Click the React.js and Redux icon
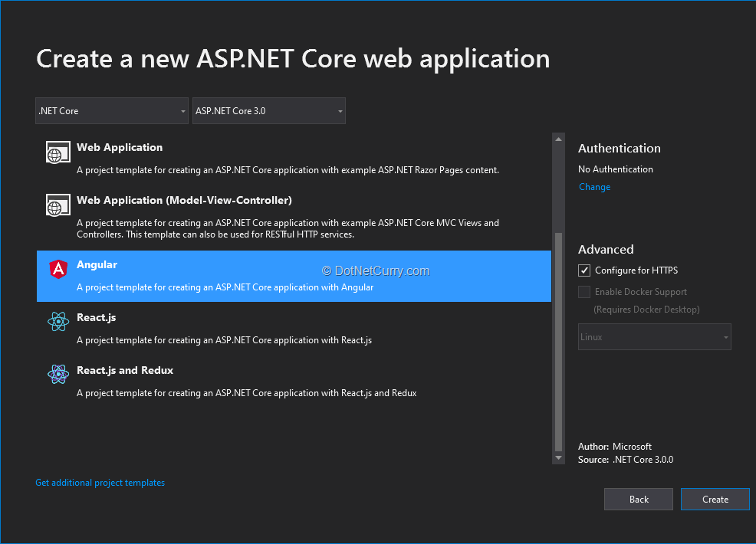Viewport: 756px width, 544px height. click(x=58, y=374)
